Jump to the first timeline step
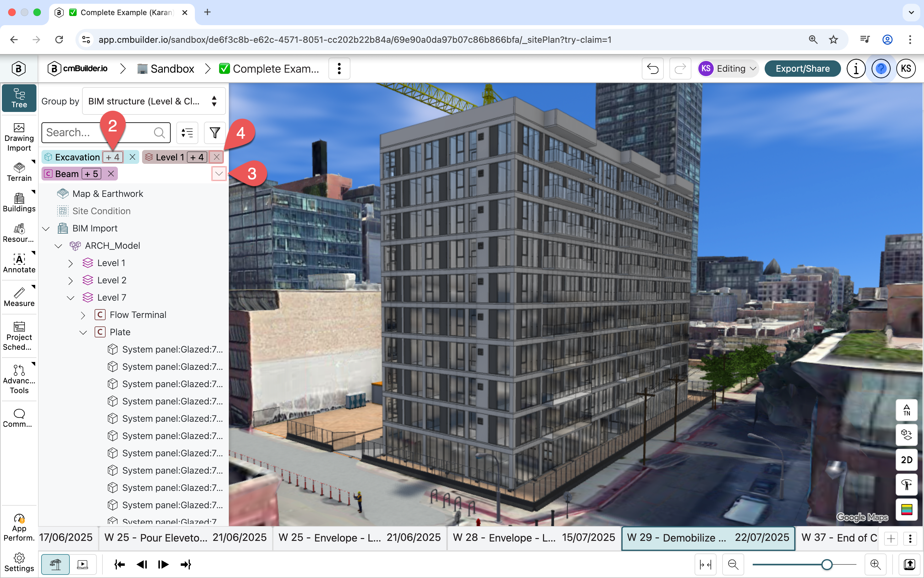 tap(119, 564)
